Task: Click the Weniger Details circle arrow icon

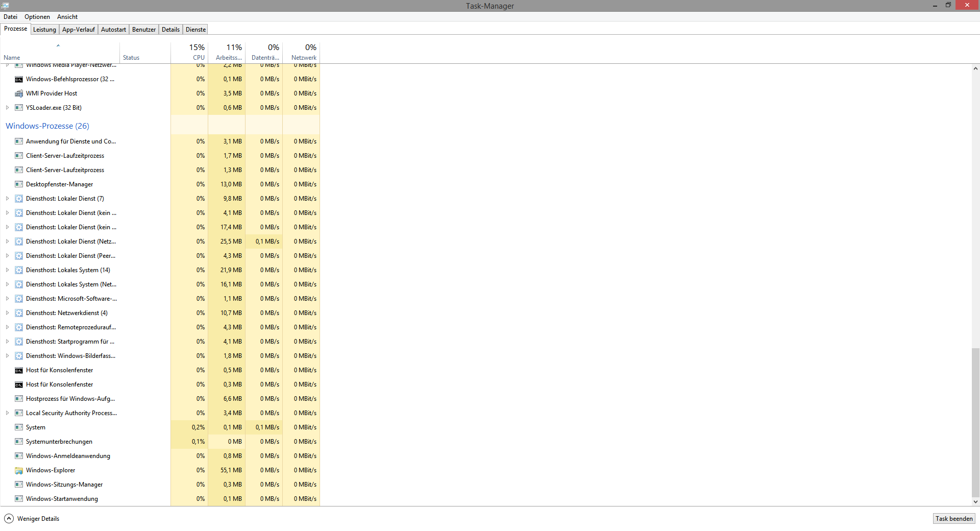Action: pos(9,518)
